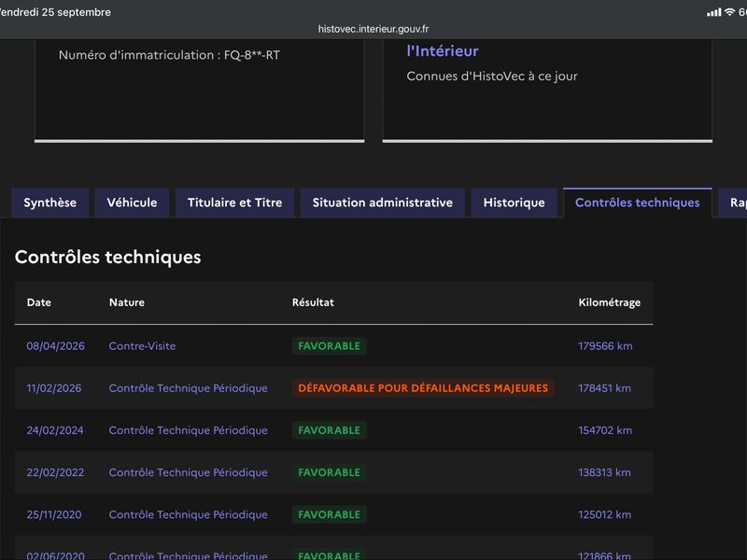
Task: Switch to the Véhicule tab
Action: tap(132, 203)
